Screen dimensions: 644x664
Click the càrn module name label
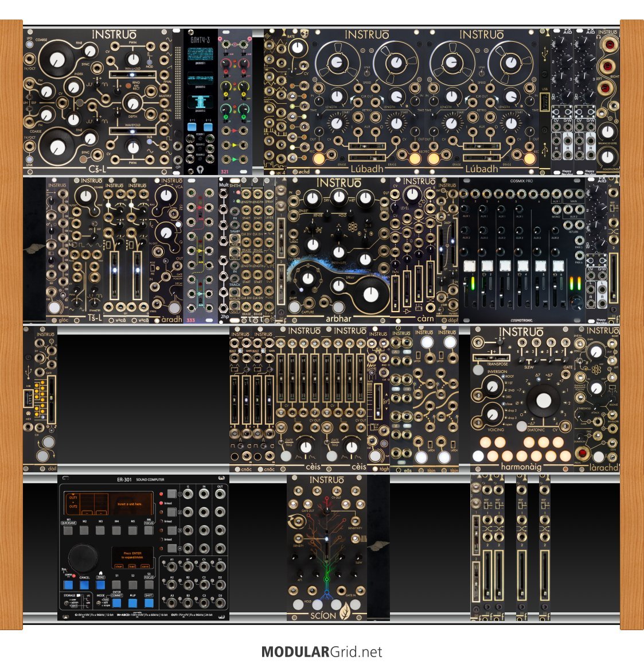click(x=426, y=319)
